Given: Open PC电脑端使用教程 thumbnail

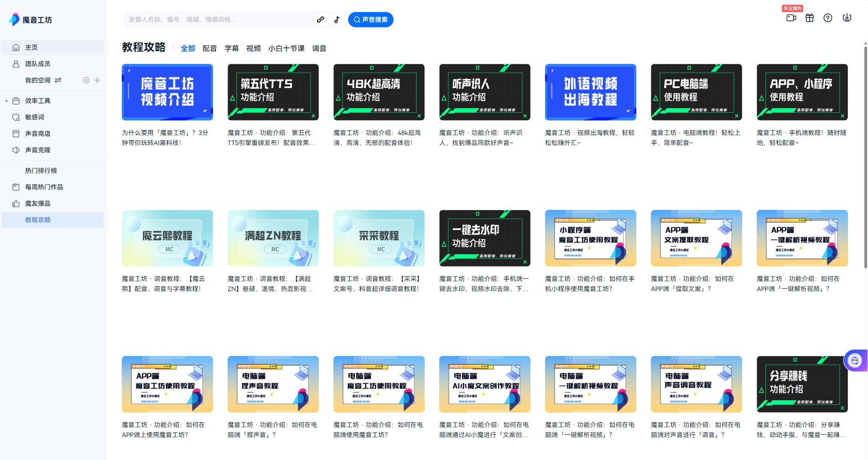Looking at the screenshot, I should point(696,92).
